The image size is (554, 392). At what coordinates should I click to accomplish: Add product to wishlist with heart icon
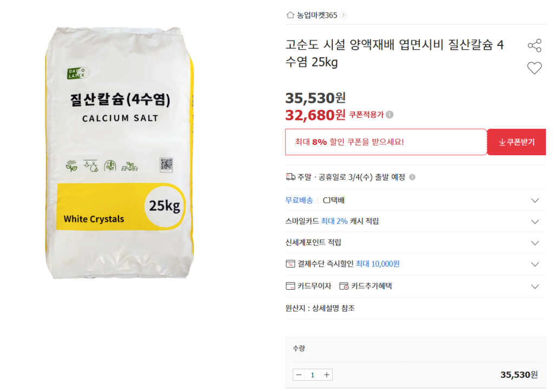[x=534, y=68]
